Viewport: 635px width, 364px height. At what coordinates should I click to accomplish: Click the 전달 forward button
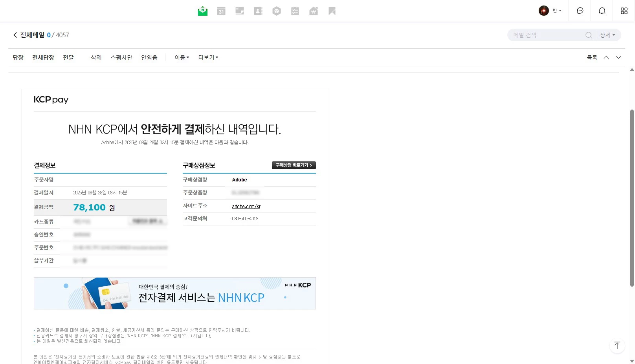(x=68, y=57)
